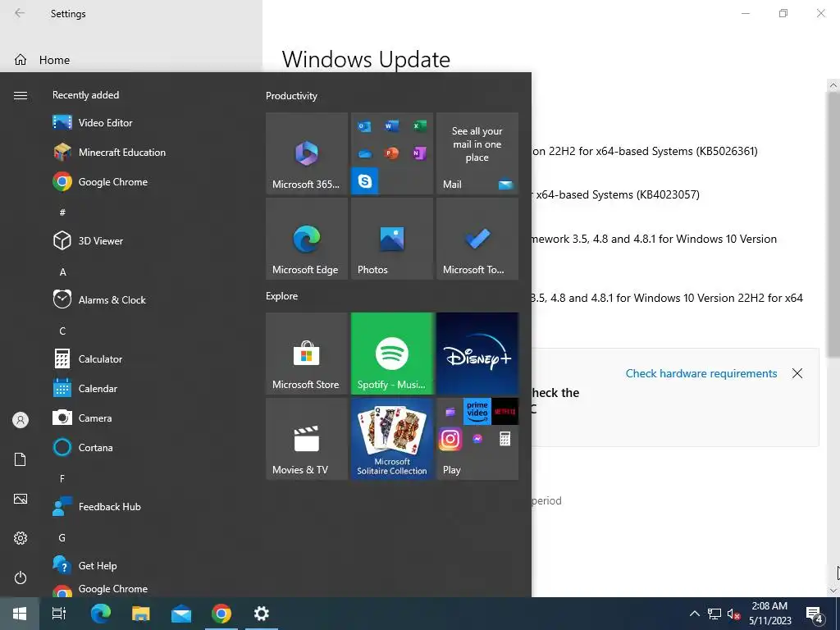Show hidden system tray icons

(x=694, y=614)
